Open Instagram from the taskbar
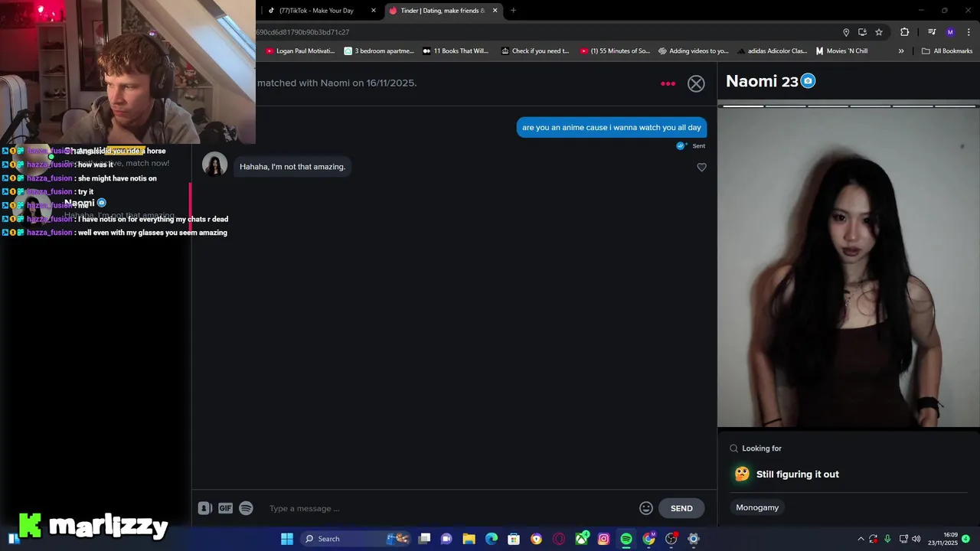The image size is (980, 551). (603, 539)
